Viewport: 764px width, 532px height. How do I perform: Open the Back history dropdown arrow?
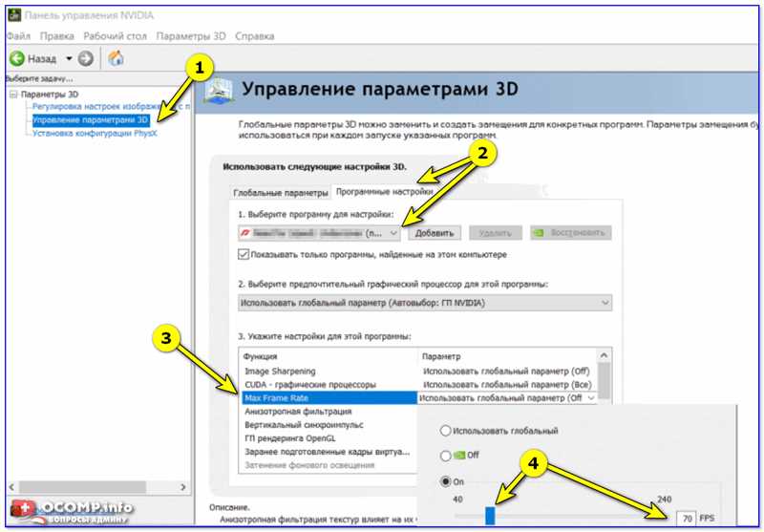pos(69,59)
